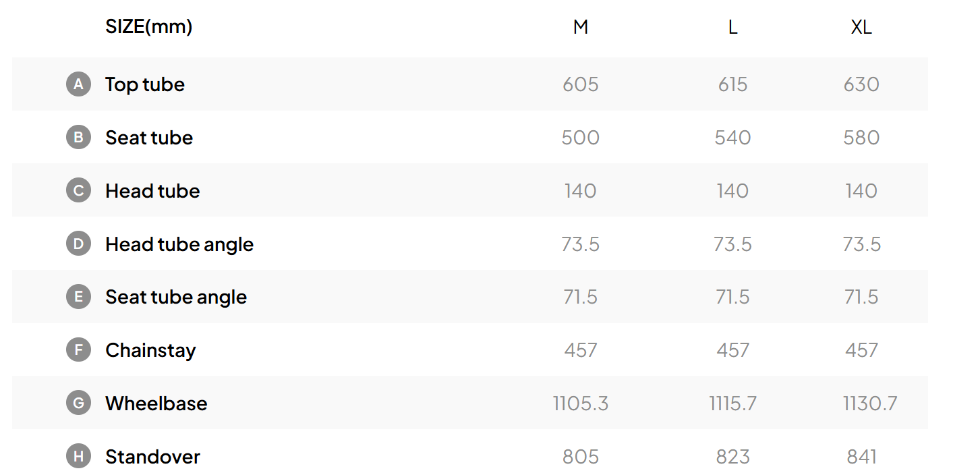Select the L size column header
The height and width of the screenshot is (475, 980).
733,27
